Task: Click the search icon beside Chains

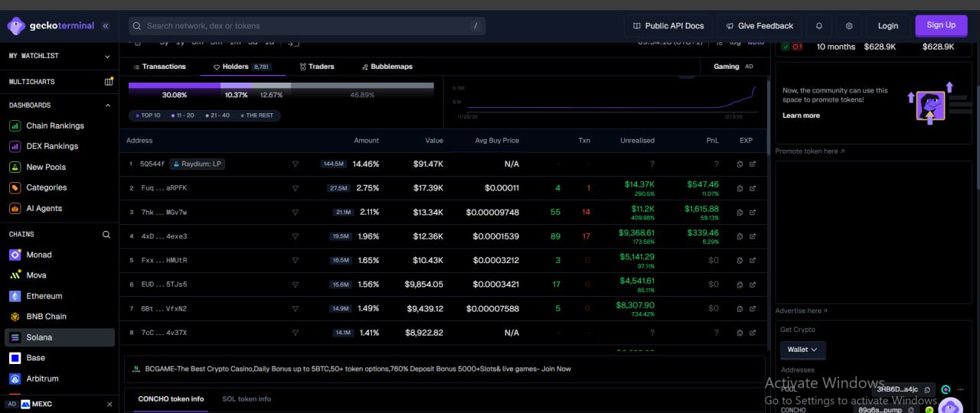Action: 106,235
